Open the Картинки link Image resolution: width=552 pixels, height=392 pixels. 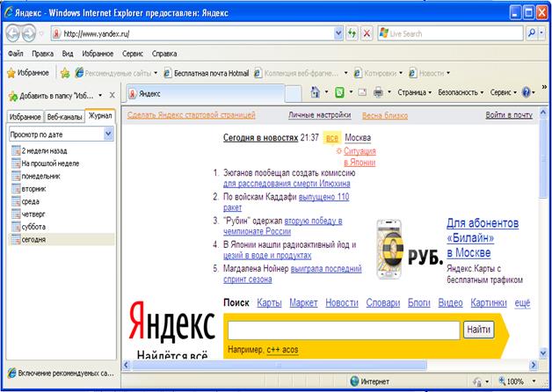point(489,302)
